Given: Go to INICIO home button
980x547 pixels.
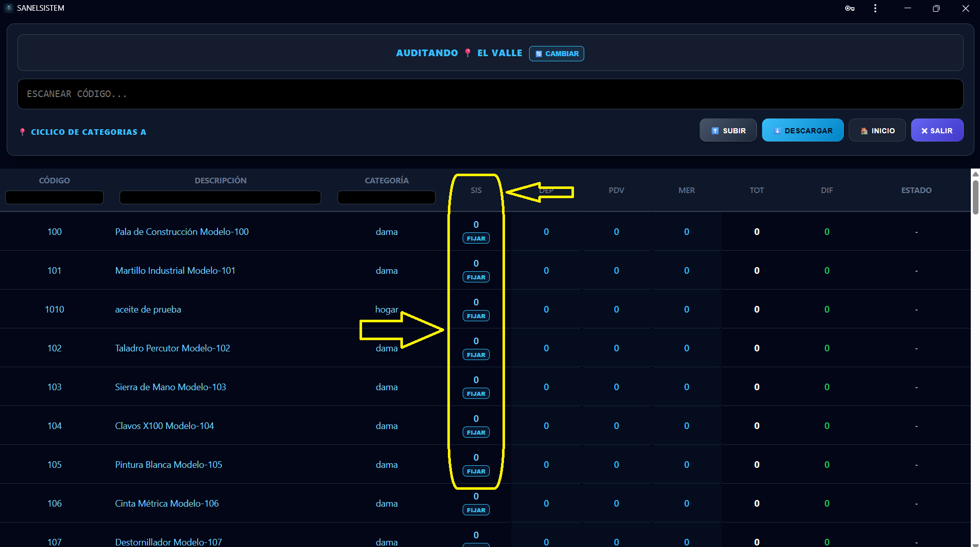Looking at the screenshot, I should click(x=877, y=131).
